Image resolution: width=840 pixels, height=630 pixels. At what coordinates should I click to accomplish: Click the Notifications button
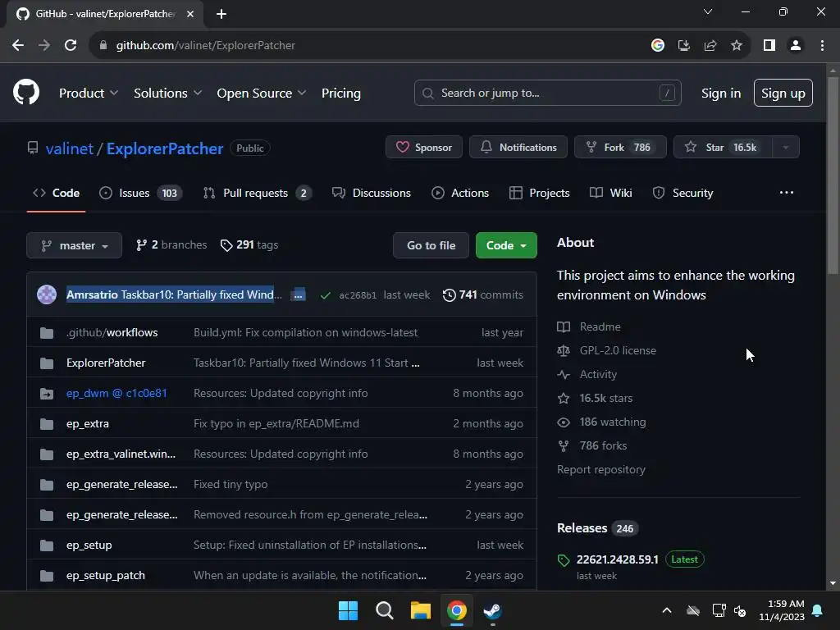(518, 148)
